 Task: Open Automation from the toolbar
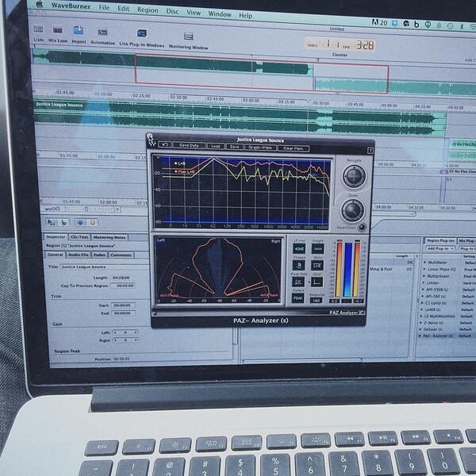pyautogui.click(x=102, y=32)
